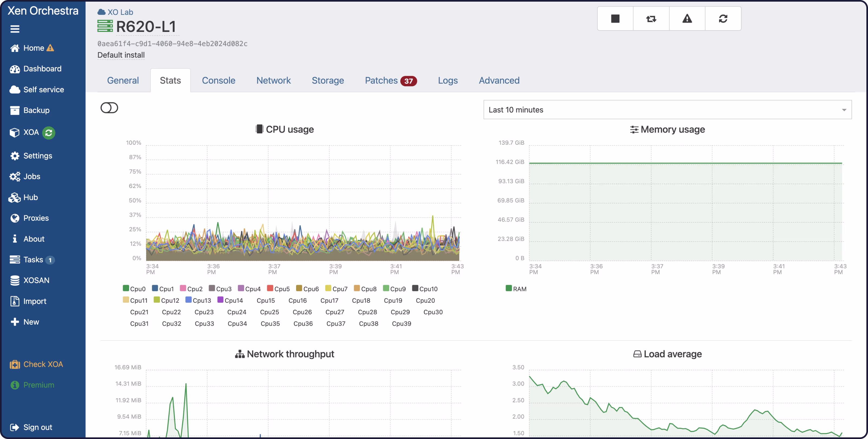868x439 pixels.
Task: Click the Cpu7 yellow legend swatch
Action: click(328, 288)
